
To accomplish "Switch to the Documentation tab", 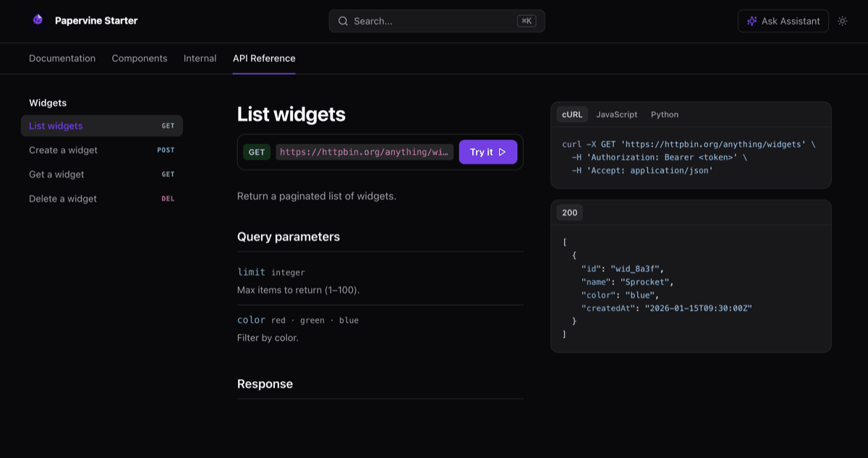I will [x=62, y=59].
